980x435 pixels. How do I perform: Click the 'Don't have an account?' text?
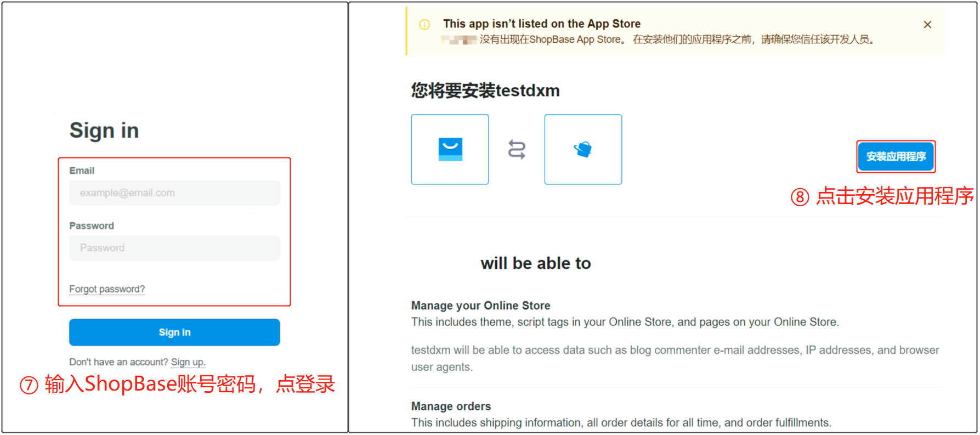(x=118, y=362)
